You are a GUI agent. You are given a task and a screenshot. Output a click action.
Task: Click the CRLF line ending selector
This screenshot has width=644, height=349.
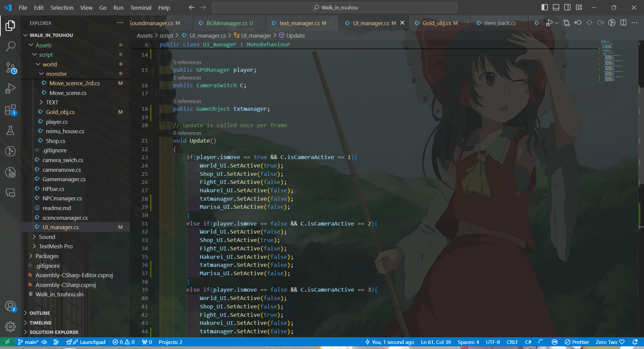point(512,342)
